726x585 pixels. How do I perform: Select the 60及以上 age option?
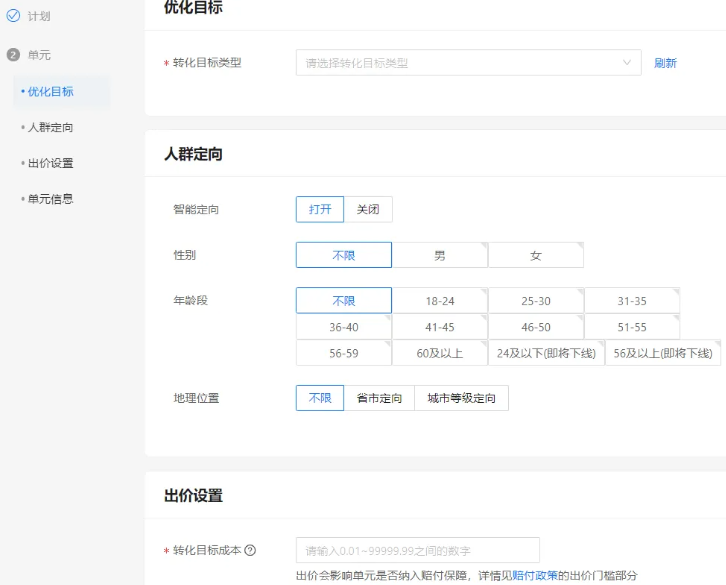coord(440,353)
